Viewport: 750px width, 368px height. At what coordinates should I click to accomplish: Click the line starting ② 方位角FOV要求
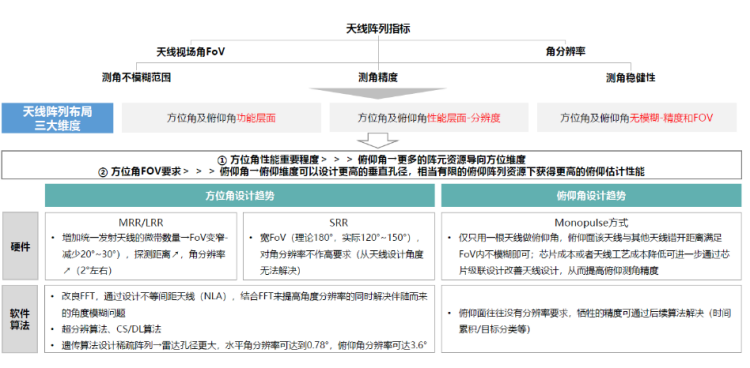coord(372,171)
